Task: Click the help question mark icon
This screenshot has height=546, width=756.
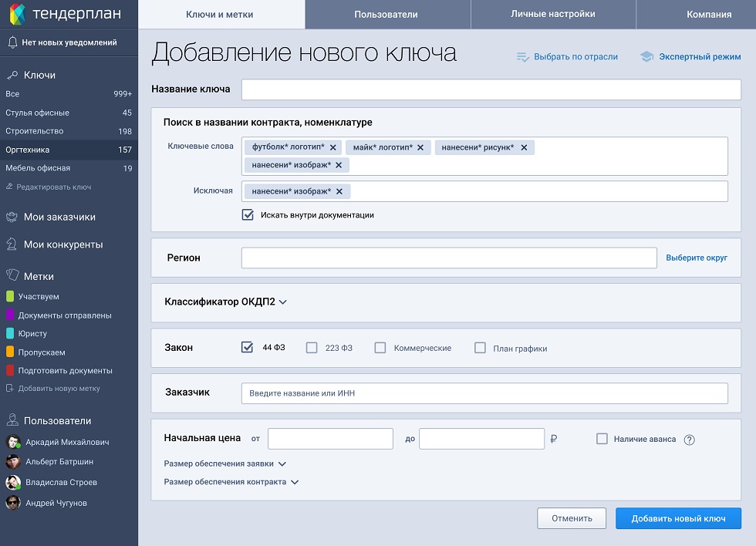Action: (x=690, y=440)
